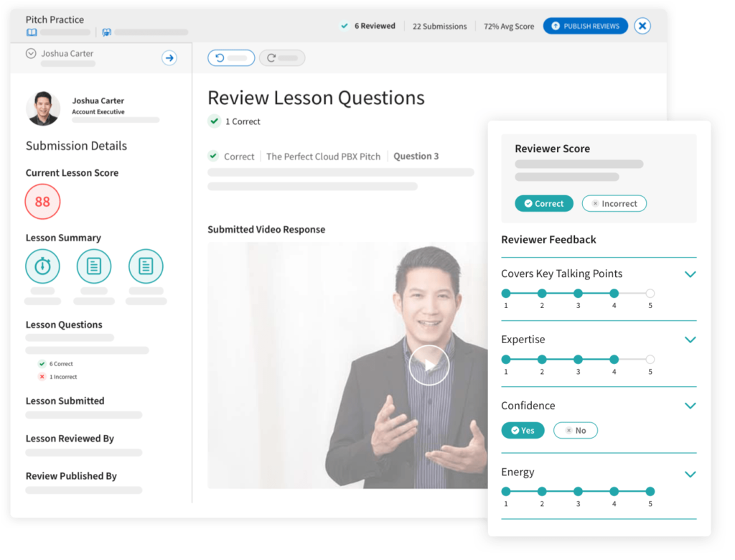Click the 6 Reviewed checkmark icon
The width and height of the screenshot is (735, 560).
point(345,26)
